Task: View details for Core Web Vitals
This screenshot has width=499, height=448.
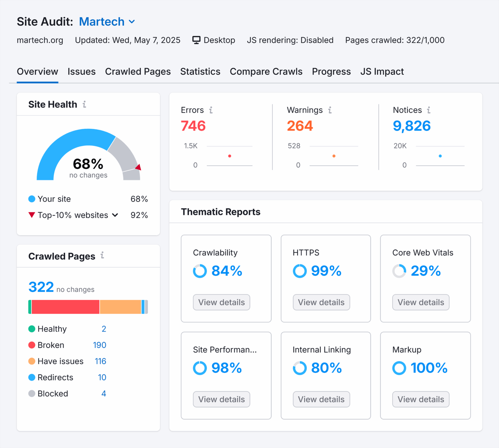Action: (x=420, y=302)
